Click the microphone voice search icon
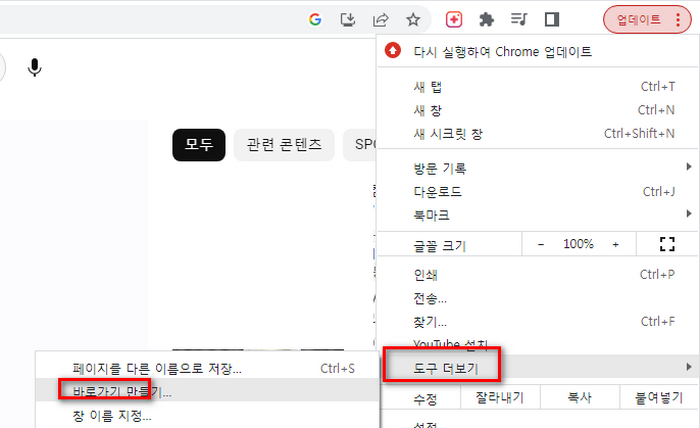The image size is (700, 428). pyautogui.click(x=34, y=67)
